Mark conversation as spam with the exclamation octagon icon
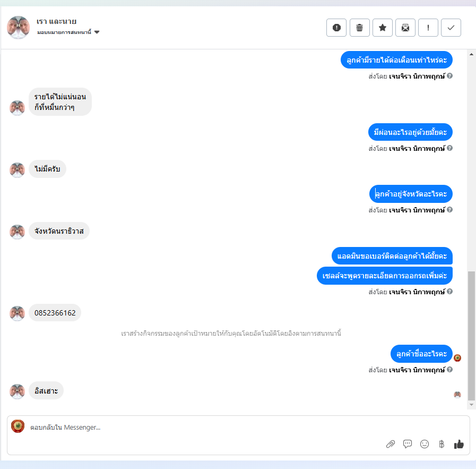 336,28
